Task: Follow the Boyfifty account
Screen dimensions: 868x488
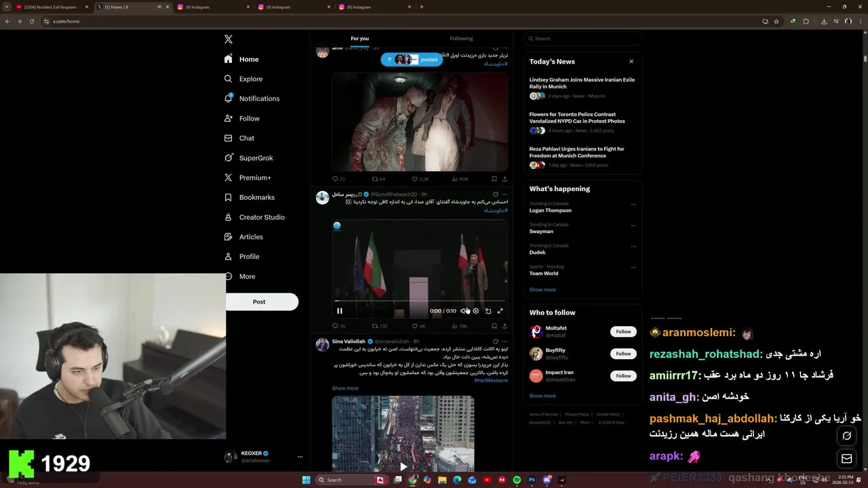Action: pos(623,354)
